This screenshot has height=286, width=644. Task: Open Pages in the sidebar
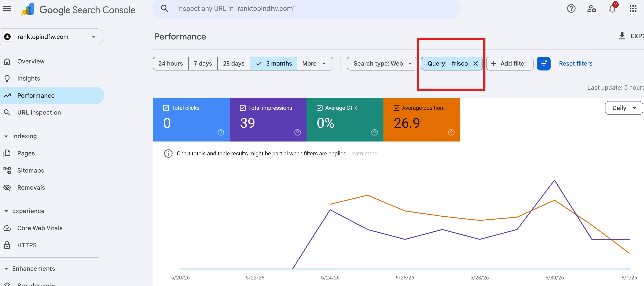(52, 153)
